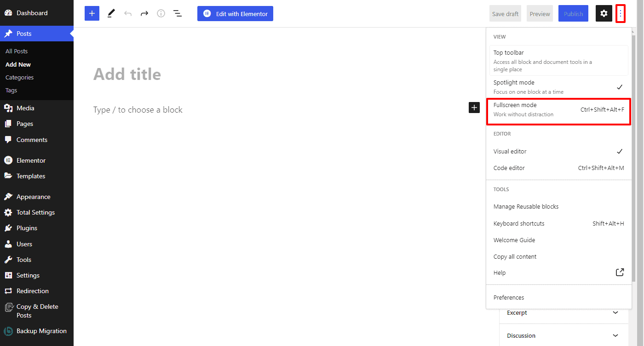Expand the Excerpt panel

pyautogui.click(x=563, y=313)
